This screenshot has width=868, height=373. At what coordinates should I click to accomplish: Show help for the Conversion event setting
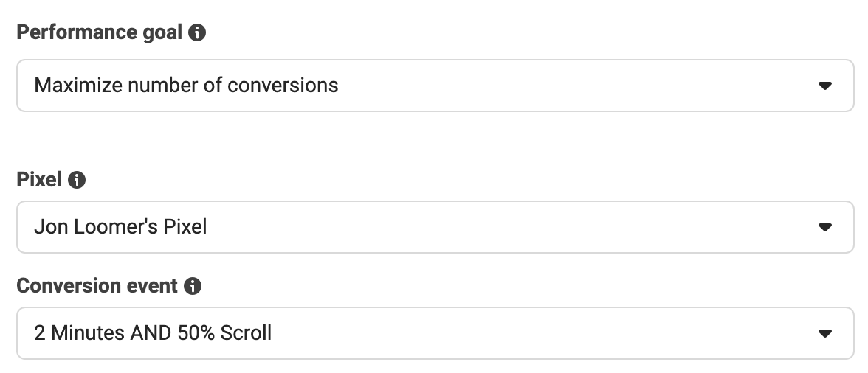pos(193,286)
